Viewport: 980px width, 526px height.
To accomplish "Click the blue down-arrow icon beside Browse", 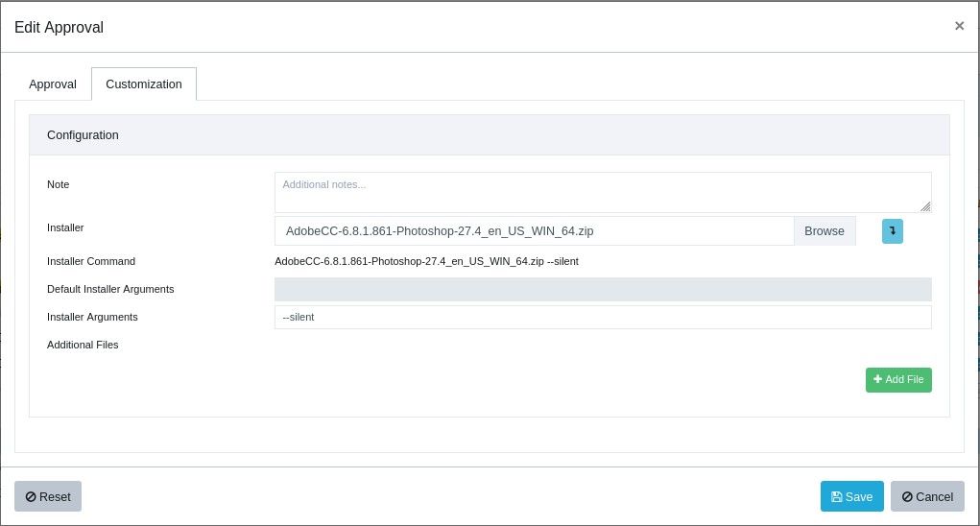I will coord(892,231).
